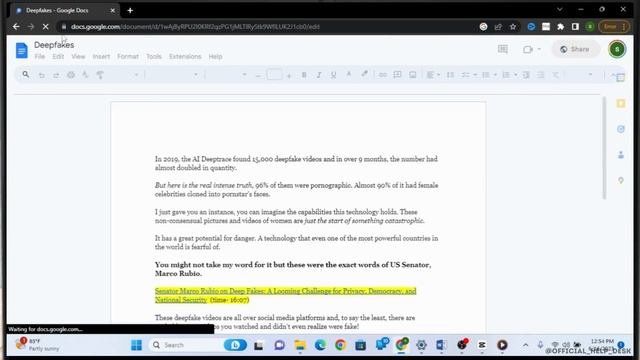Image resolution: width=640 pixels, height=360 pixels.
Task: Open the Format menu
Action: point(128,56)
